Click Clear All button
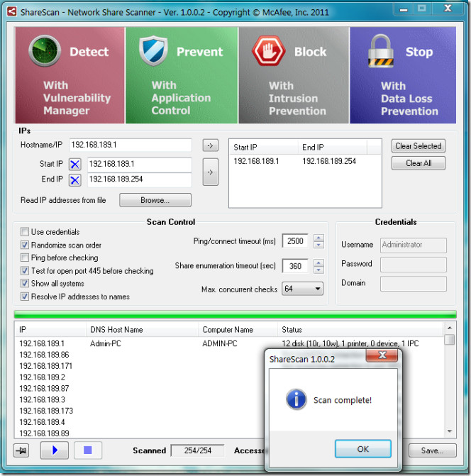This screenshot has height=476, width=471. coord(419,163)
